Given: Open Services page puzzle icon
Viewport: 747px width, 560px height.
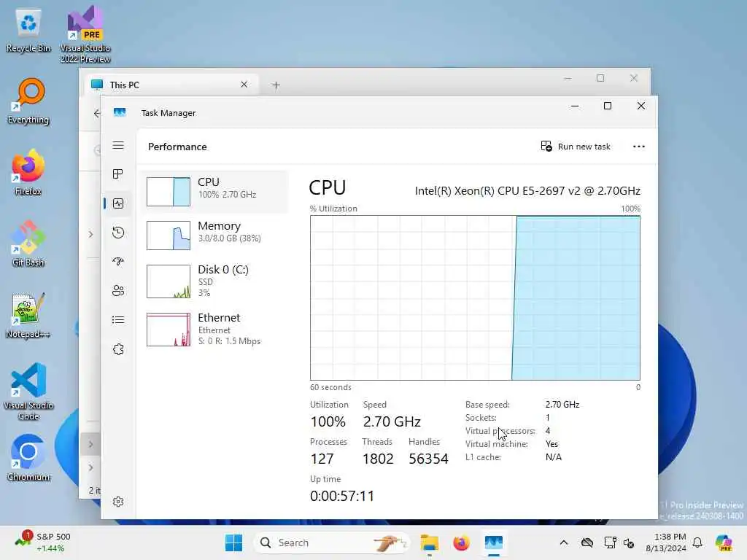Looking at the screenshot, I should pos(118,349).
